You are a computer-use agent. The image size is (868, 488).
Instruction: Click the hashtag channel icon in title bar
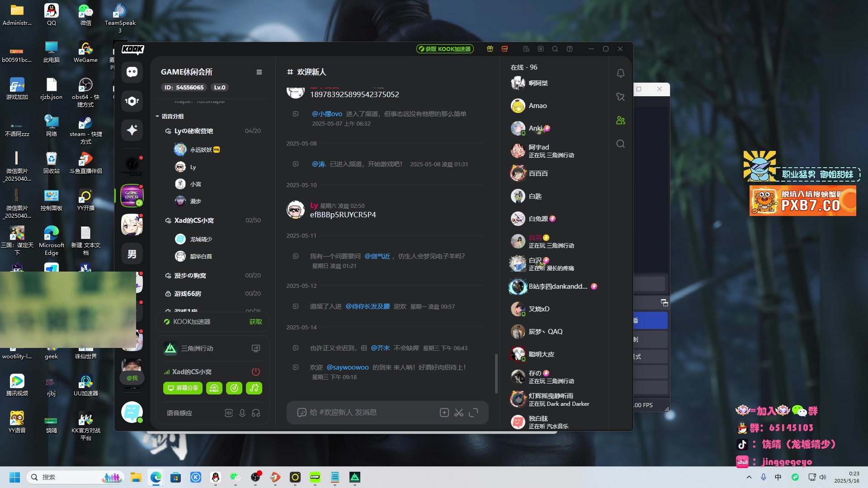pos(541,49)
